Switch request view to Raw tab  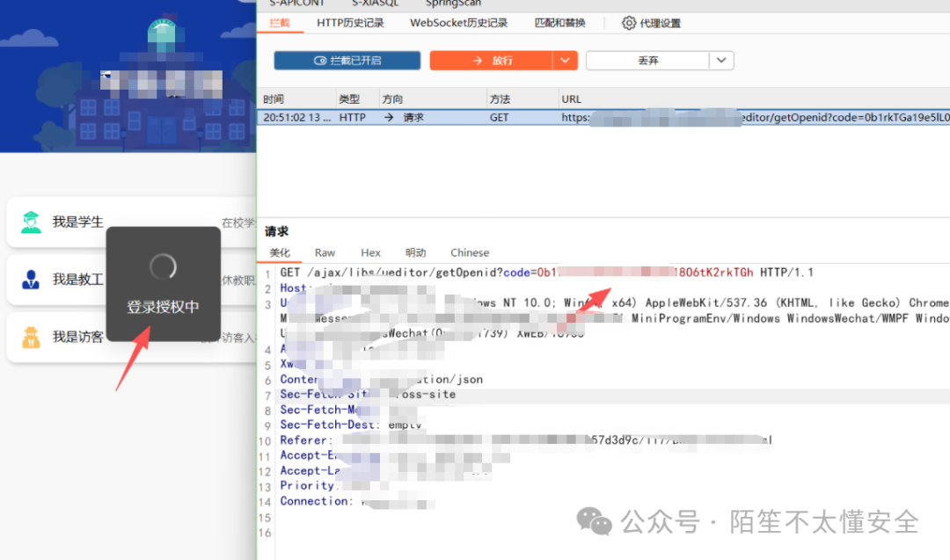[326, 252]
